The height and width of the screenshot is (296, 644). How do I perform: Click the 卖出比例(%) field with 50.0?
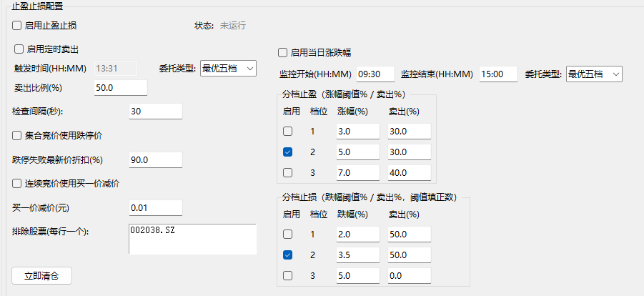[121, 87]
